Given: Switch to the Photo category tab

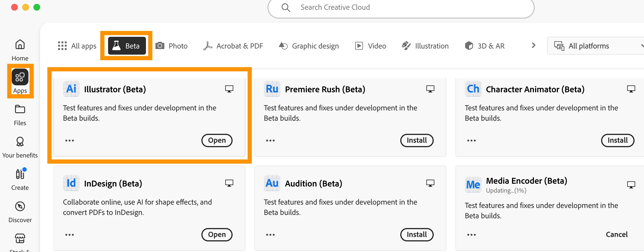Looking at the screenshot, I should pos(172,46).
